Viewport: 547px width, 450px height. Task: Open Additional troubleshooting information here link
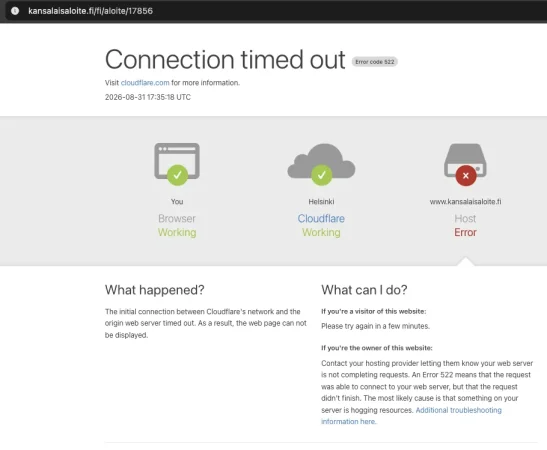coord(411,415)
